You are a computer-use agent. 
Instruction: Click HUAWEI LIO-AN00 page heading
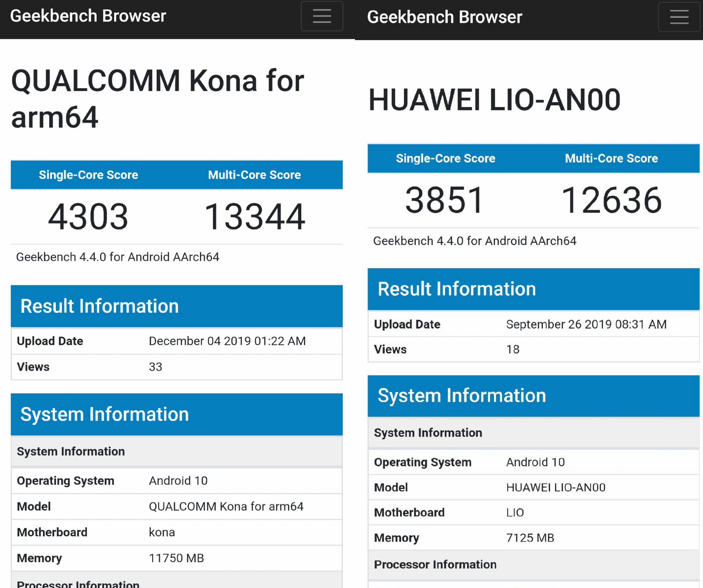pyautogui.click(x=494, y=100)
